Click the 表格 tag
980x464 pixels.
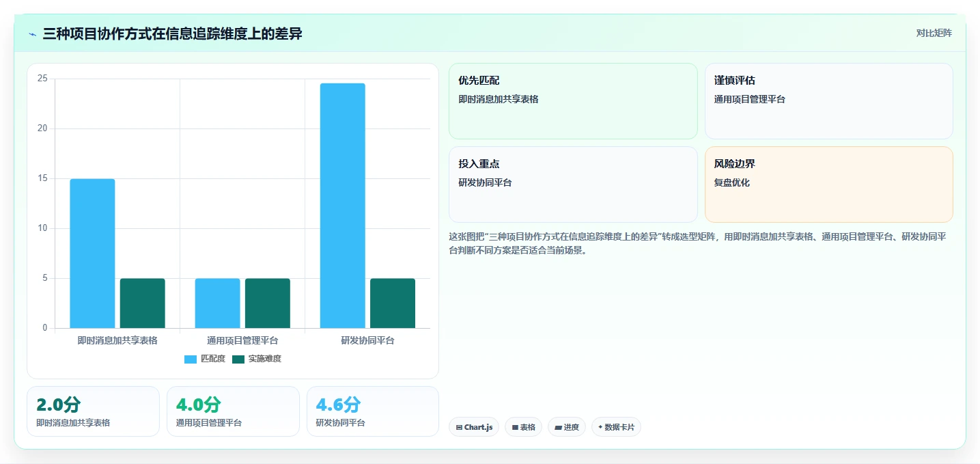[524, 427]
